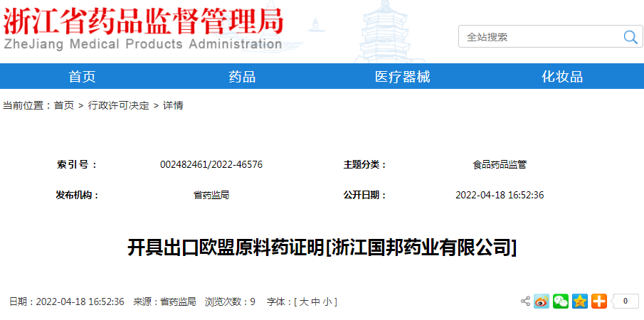This screenshot has height=320, width=644.
Task: Open the 化妆品 navigation tab
Action: point(562,77)
